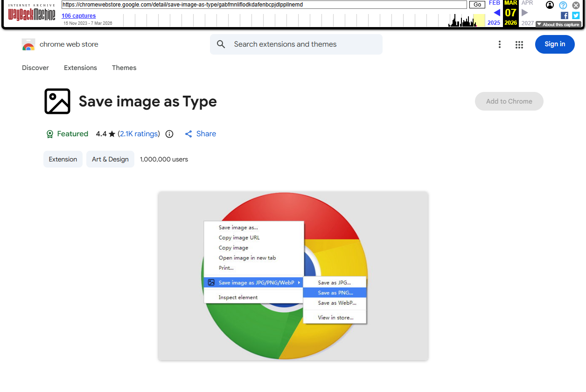Open the Google apps grid icon
586x392 pixels.
[x=519, y=44]
